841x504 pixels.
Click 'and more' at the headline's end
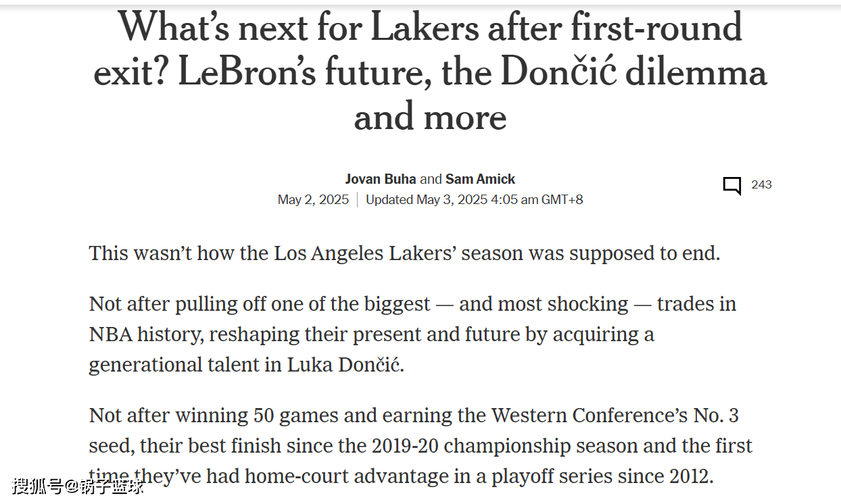tap(430, 117)
